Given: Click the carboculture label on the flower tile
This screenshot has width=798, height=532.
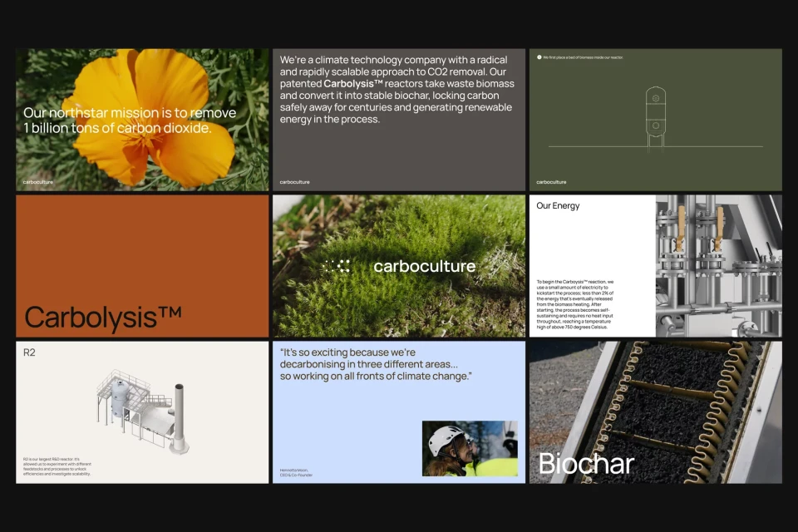Looking at the screenshot, I should 37,182.
